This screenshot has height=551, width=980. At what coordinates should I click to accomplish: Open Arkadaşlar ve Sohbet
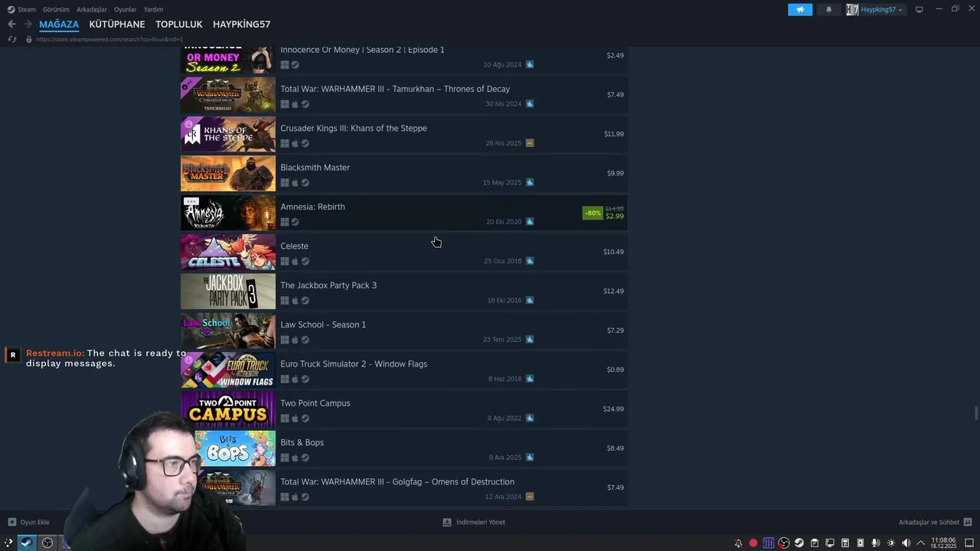[935, 522]
